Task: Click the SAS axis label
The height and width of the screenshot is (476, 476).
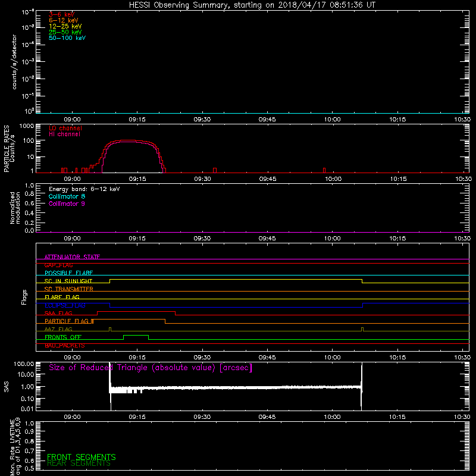Action: (x=6, y=387)
